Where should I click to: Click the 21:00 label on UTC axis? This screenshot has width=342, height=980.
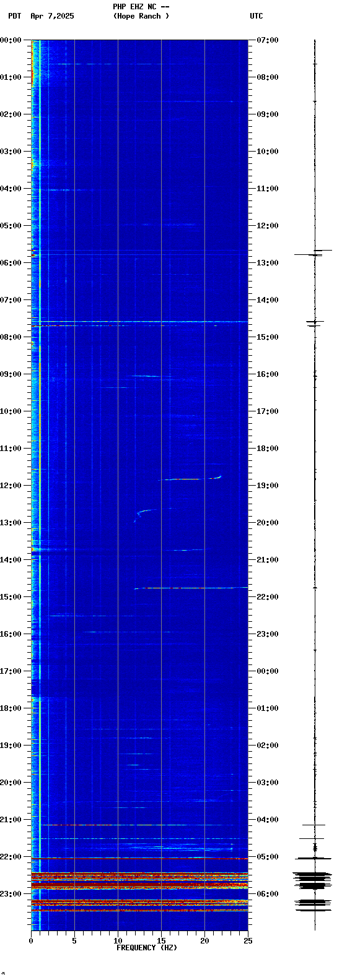click(268, 560)
